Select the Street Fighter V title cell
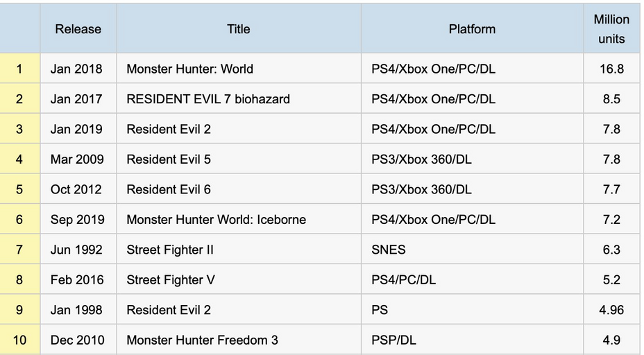This screenshot has width=644, height=355. tap(171, 280)
